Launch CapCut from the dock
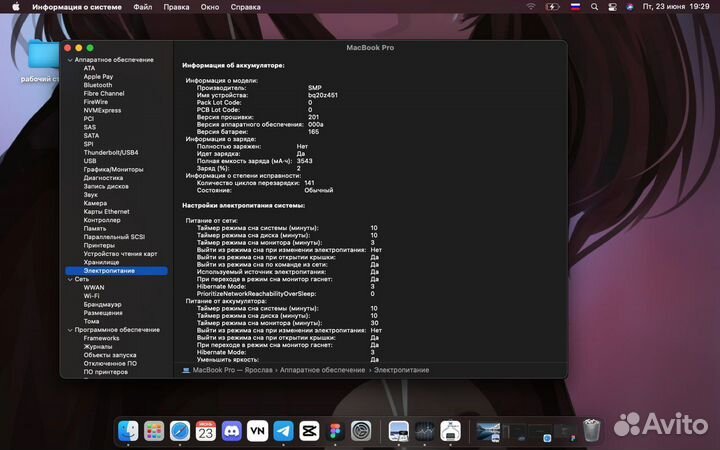Image resolution: width=720 pixels, height=450 pixels. pyautogui.click(x=309, y=431)
